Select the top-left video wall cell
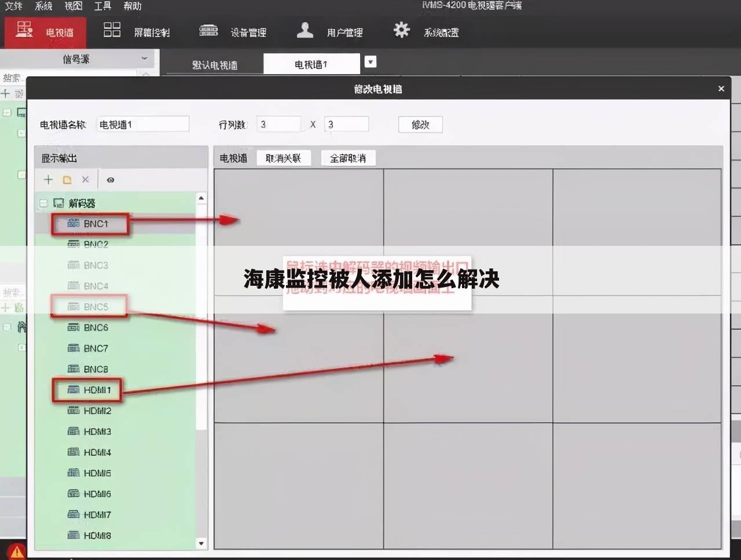The image size is (741, 560). (x=299, y=232)
